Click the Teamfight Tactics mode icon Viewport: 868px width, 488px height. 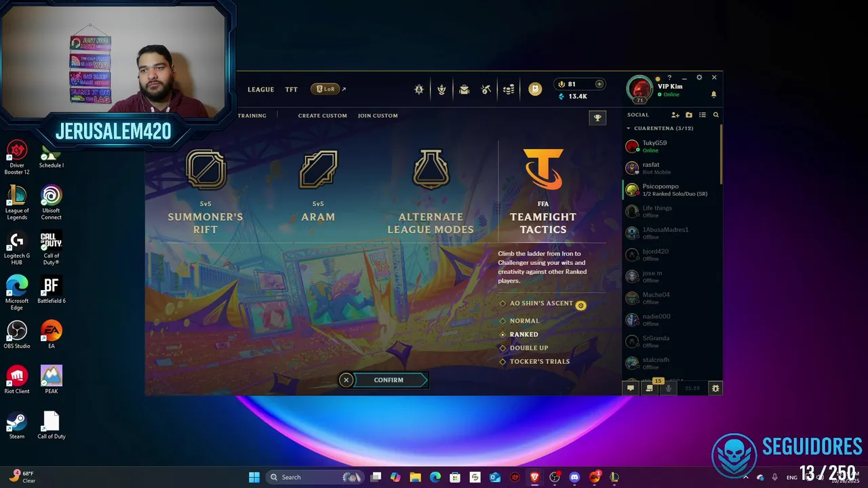(x=543, y=169)
